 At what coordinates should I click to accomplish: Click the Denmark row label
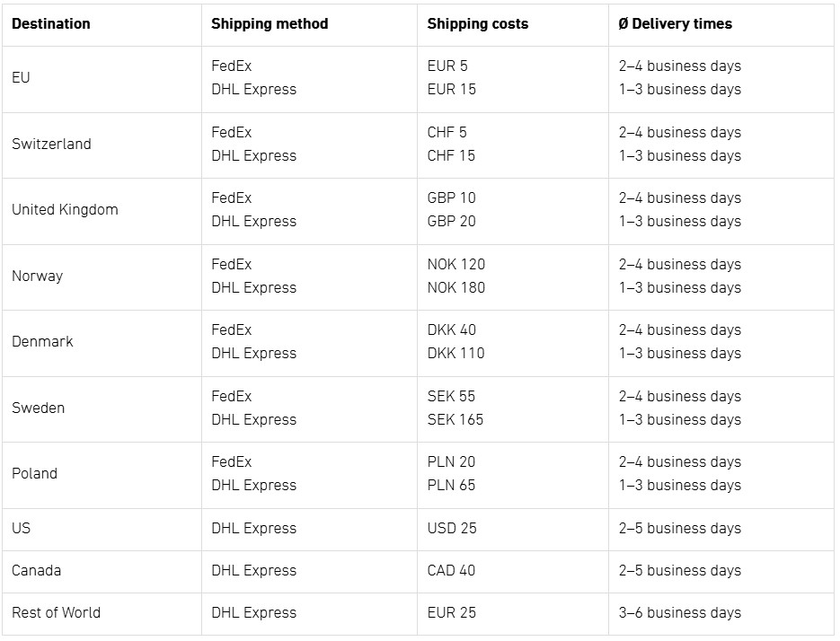42,341
